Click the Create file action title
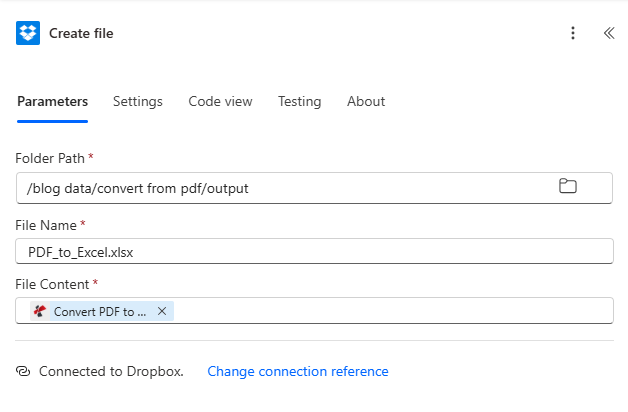The height and width of the screenshot is (412, 628). 81,33
